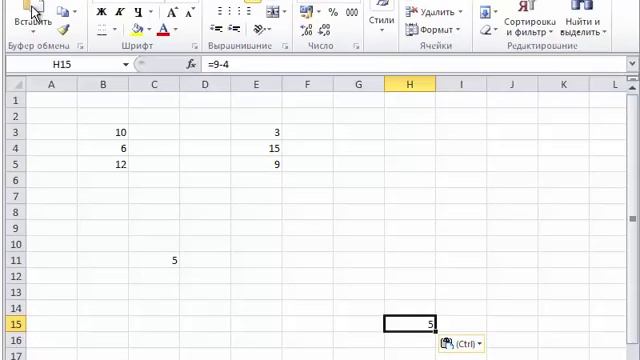Open the fill color dropdown arrow

149,29
